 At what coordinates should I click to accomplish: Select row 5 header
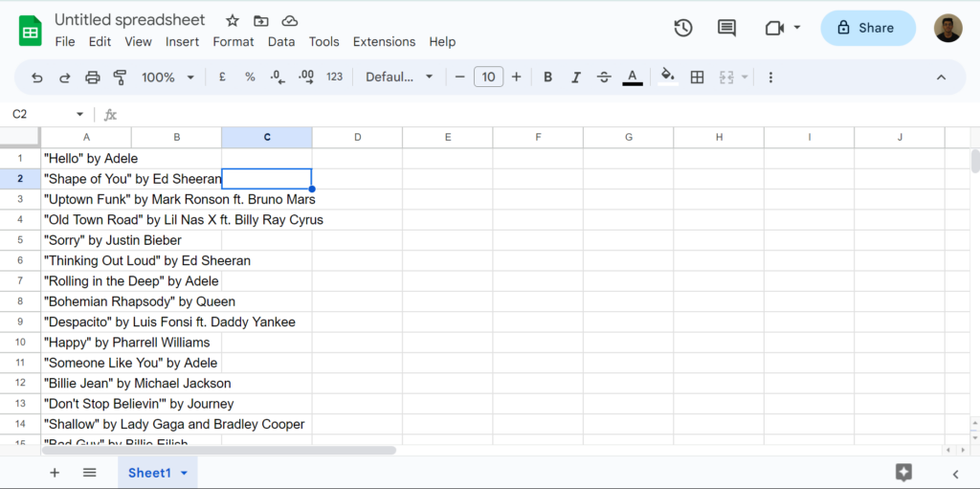tap(20, 240)
